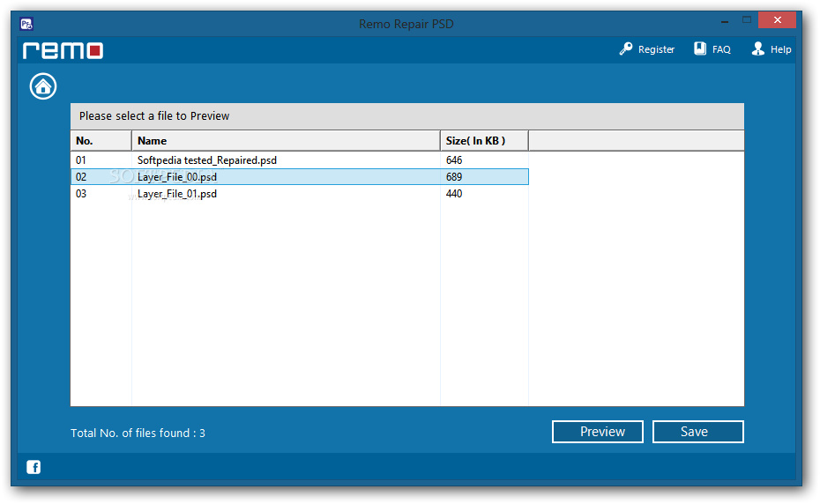Click the app icon in title bar
This screenshot has width=820, height=504.
point(26,24)
